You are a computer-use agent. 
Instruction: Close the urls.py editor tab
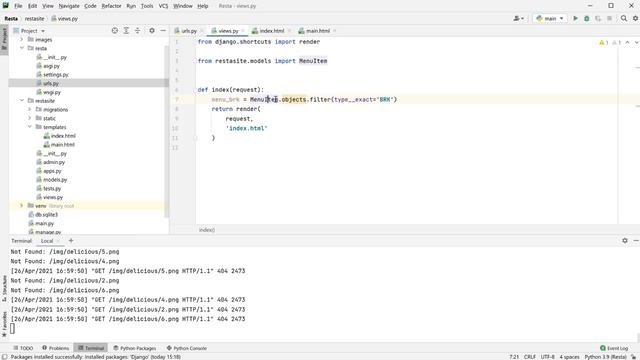coord(201,31)
